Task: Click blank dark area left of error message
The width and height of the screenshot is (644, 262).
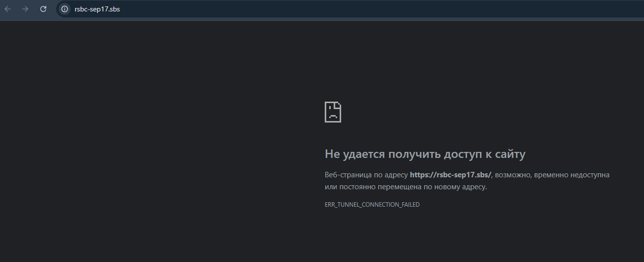Action: coord(149,149)
